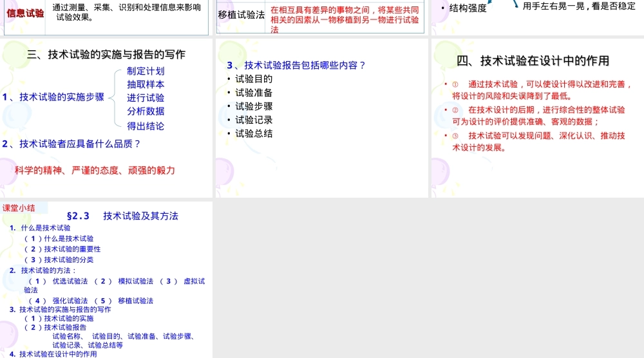This screenshot has height=358, width=644.
Task: Click title §2.3 技术试验及其方法
Action: click(x=122, y=216)
